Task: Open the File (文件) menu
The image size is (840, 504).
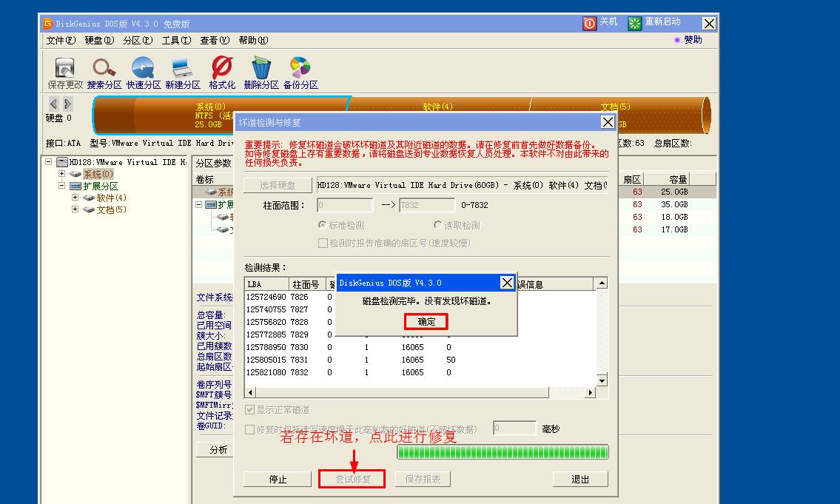Action: (x=61, y=40)
